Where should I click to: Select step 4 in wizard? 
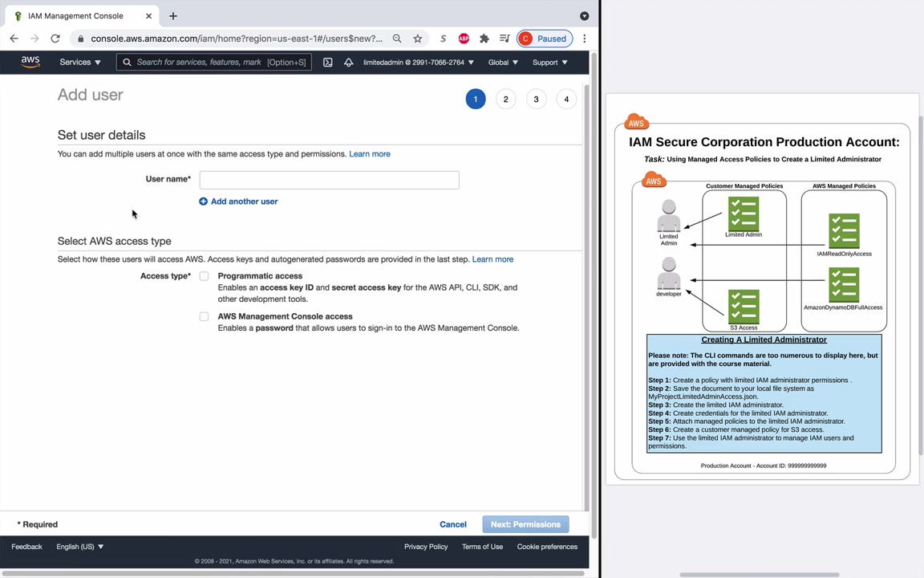click(x=566, y=99)
